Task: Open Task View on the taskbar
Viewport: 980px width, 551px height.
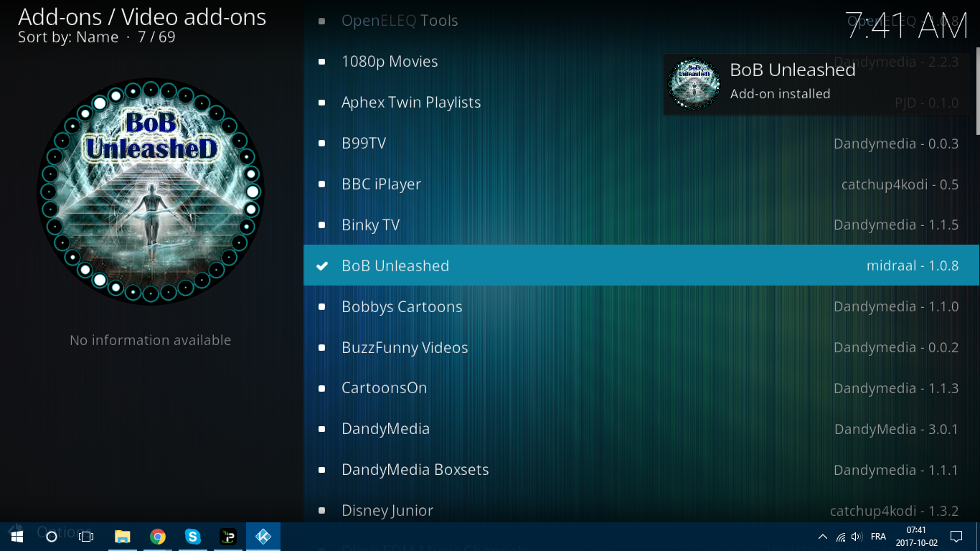Action: tap(86, 537)
